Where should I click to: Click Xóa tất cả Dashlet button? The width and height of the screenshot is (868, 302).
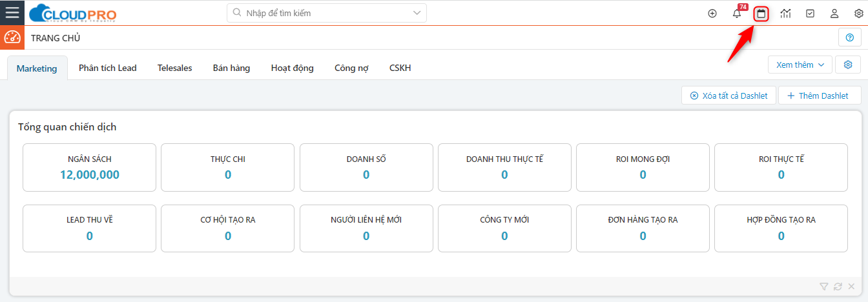click(x=728, y=96)
